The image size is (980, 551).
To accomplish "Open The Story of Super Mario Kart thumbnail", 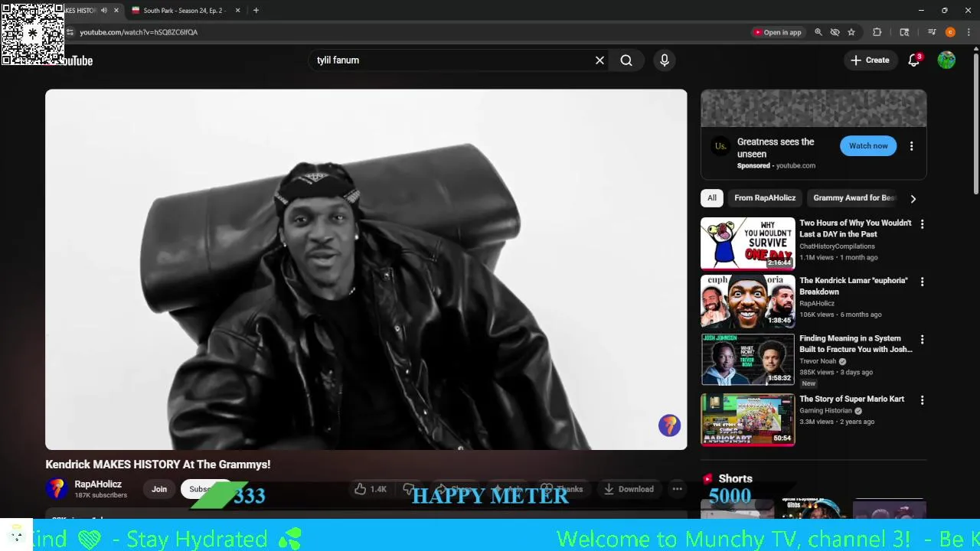I will pyautogui.click(x=748, y=419).
